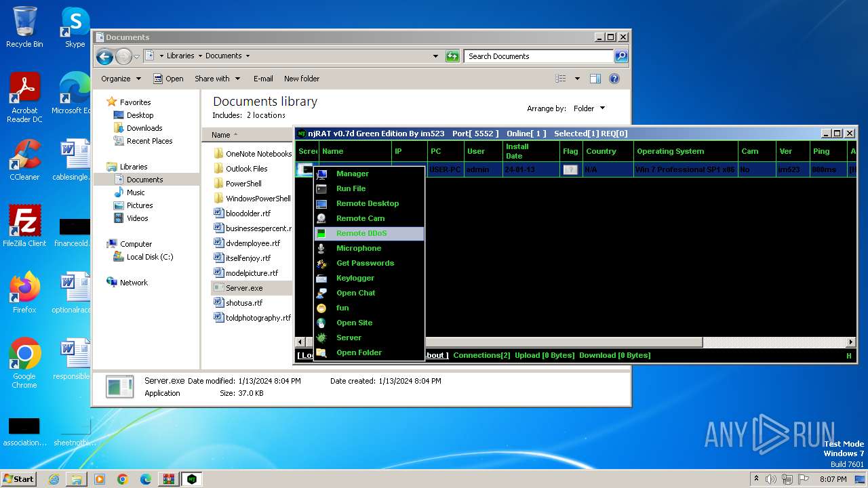Click E-mail in Explorer toolbar
Viewport: 868px width, 488px height.
pyautogui.click(x=263, y=79)
